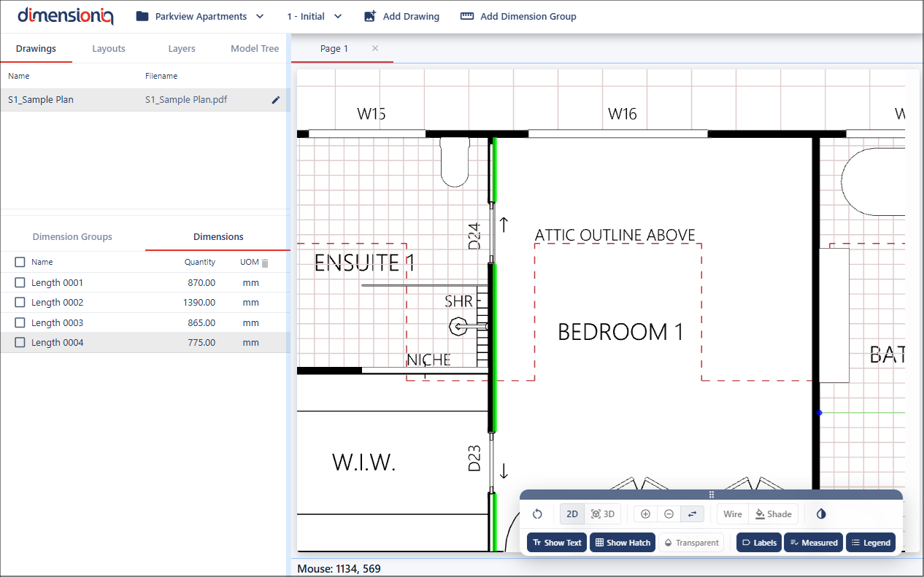The height and width of the screenshot is (577, 924).
Task: Open the Dimension Groups tab
Action: [x=72, y=237]
